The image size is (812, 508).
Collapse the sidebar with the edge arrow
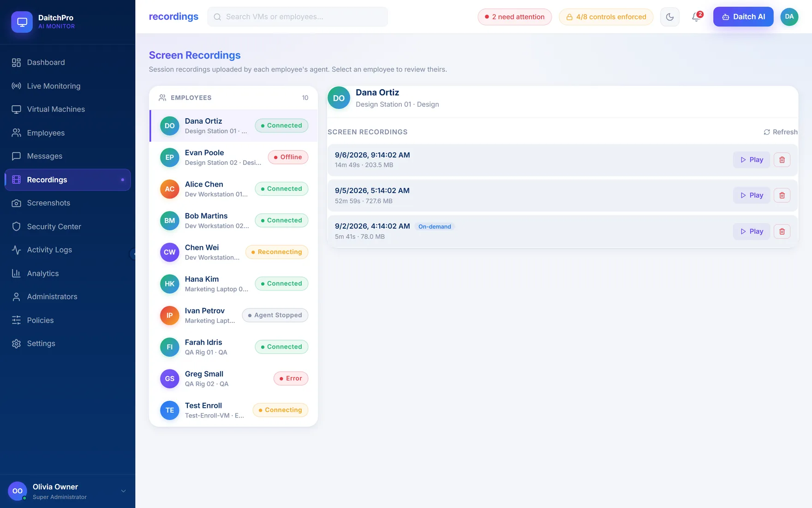(133, 254)
